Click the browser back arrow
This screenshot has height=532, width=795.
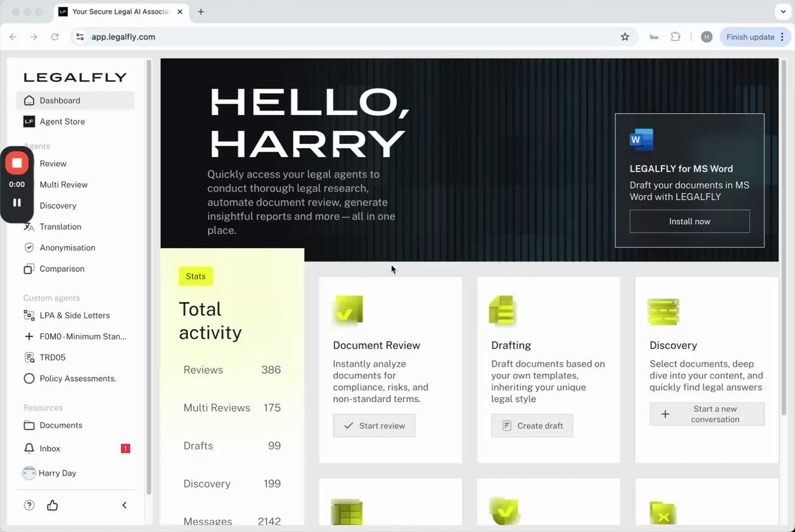pos(13,37)
